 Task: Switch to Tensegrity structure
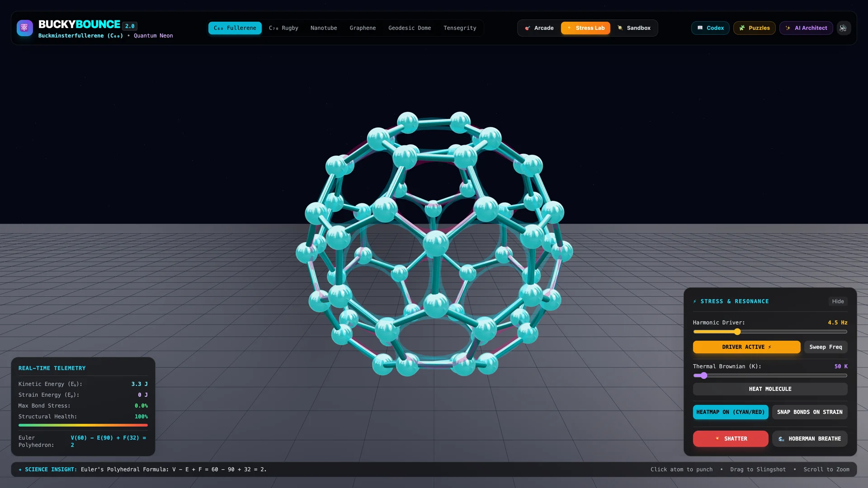pos(460,28)
